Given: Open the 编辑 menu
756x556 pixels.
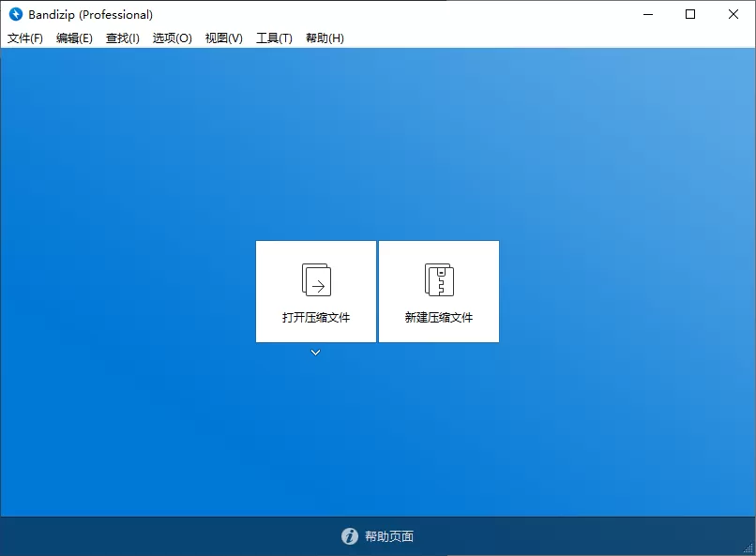Looking at the screenshot, I should pyautogui.click(x=73, y=38).
